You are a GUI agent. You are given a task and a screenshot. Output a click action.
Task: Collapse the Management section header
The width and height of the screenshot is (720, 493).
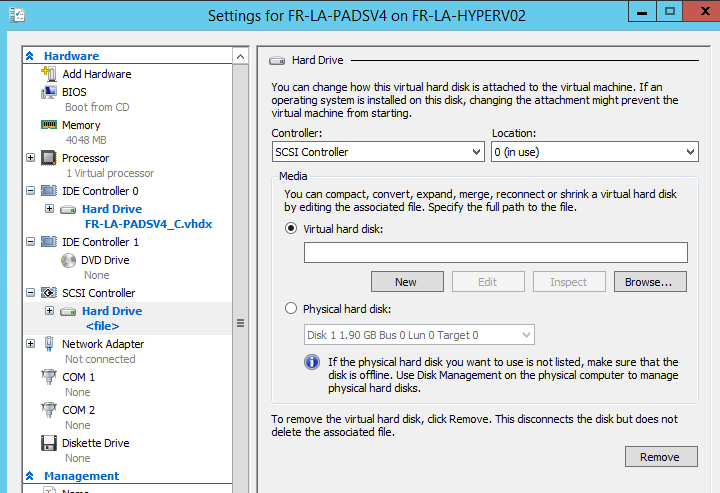pyautogui.click(x=30, y=476)
